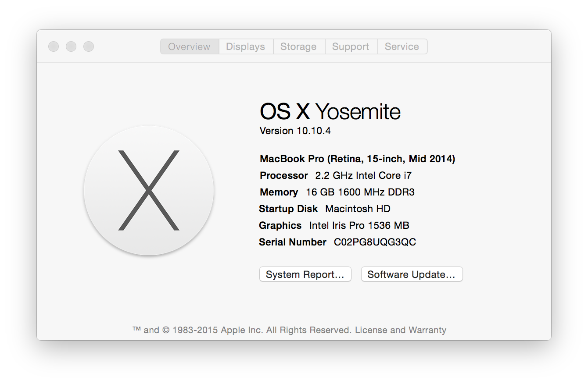The image size is (588, 384).
Task: Click the MacBook Pro model name text
Action: [x=357, y=159]
